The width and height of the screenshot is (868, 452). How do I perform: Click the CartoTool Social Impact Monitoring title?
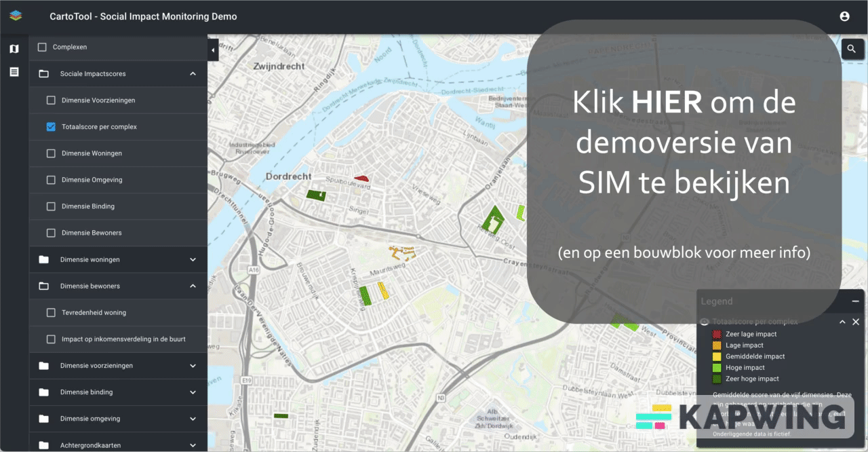click(143, 16)
